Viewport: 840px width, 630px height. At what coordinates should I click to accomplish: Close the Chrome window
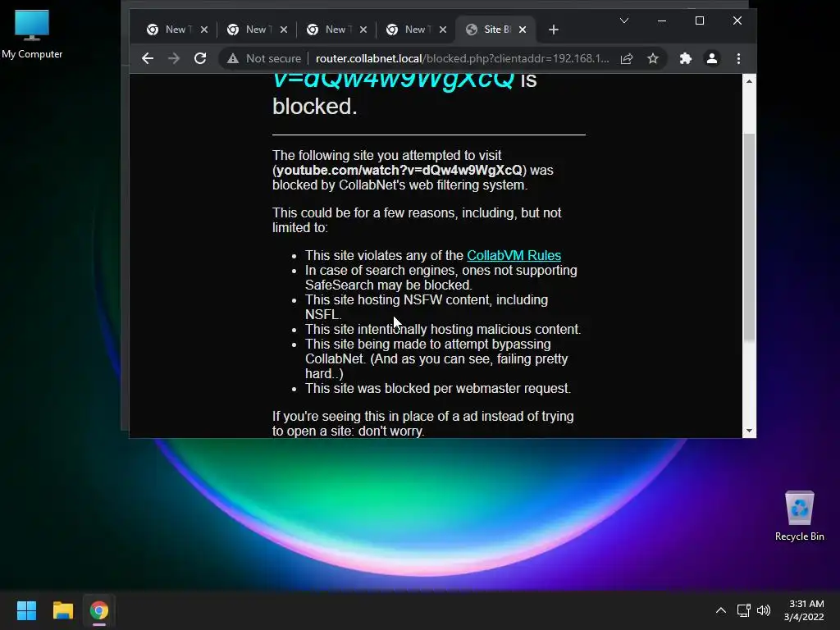[737, 21]
